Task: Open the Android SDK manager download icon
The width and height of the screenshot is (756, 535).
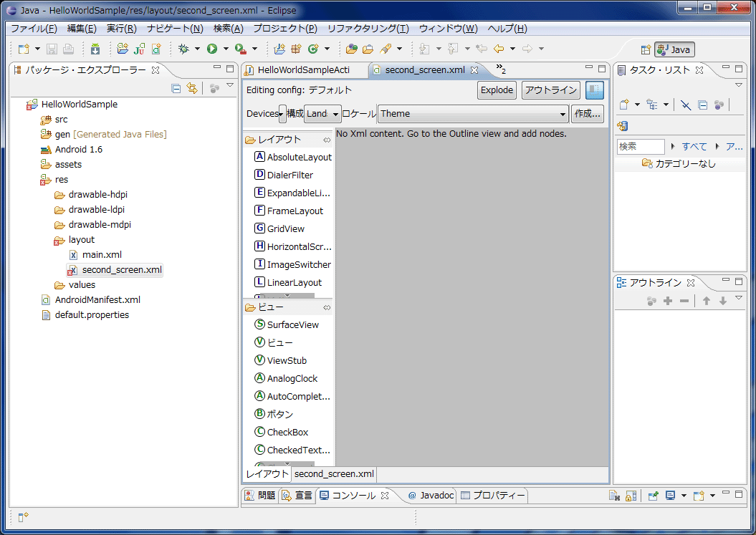Action: pos(95,49)
